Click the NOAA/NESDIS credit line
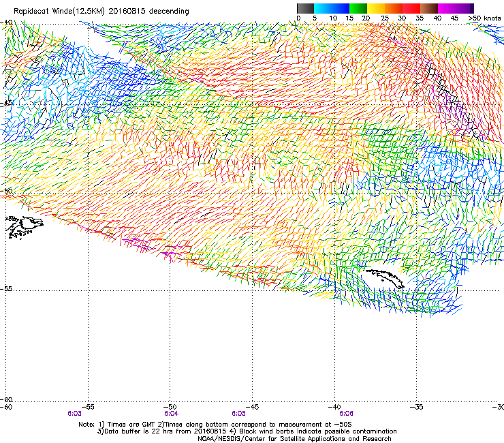The width and height of the screenshot is (504, 443). (294, 439)
